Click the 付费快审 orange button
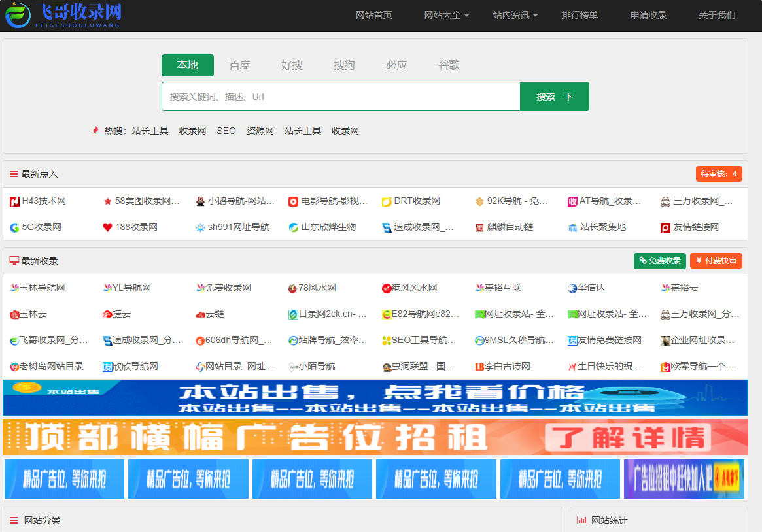The width and height of the screenshot is (762, 532). (716, 261)
